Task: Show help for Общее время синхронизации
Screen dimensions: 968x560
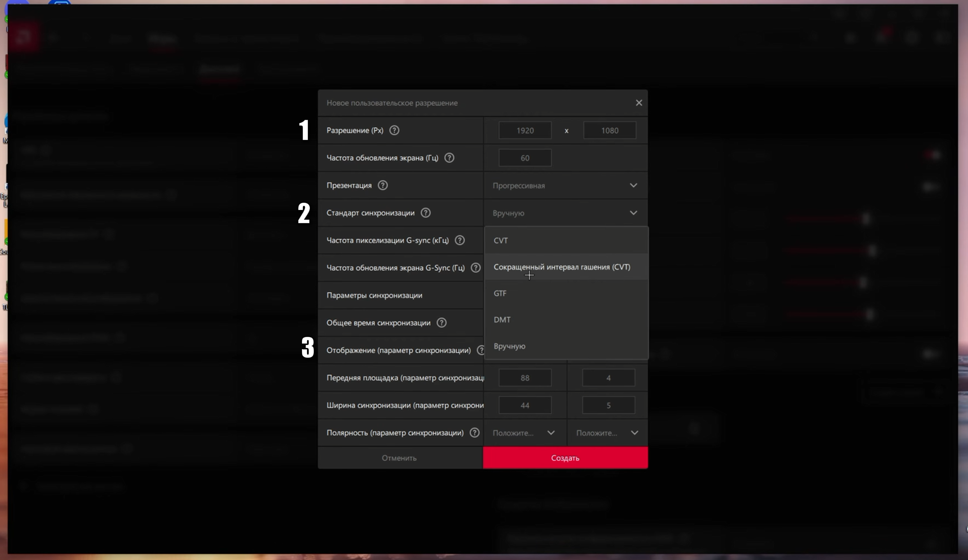Action: coord(441,323)
